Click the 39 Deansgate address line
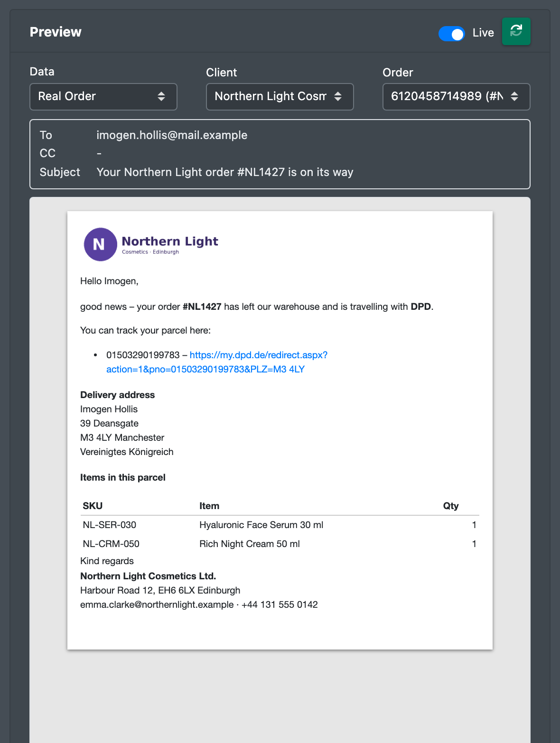This screenshot has width=560, height=743. [110, 423]
